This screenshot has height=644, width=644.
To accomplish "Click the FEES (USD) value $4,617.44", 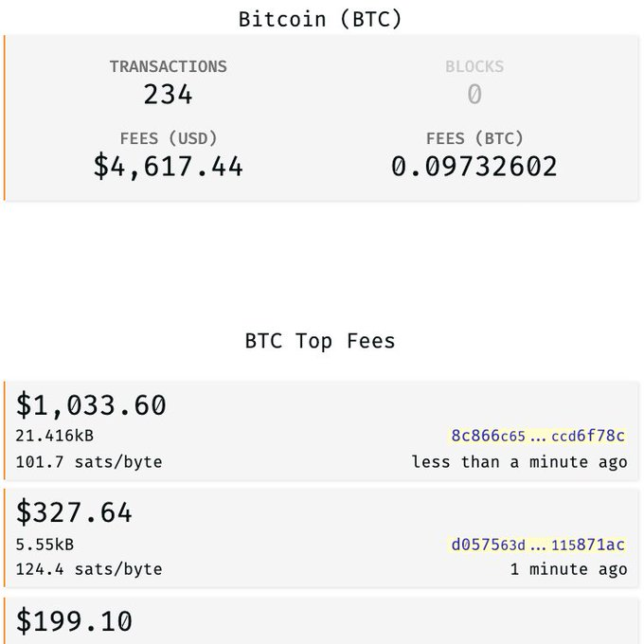I will tap(168, 167).
